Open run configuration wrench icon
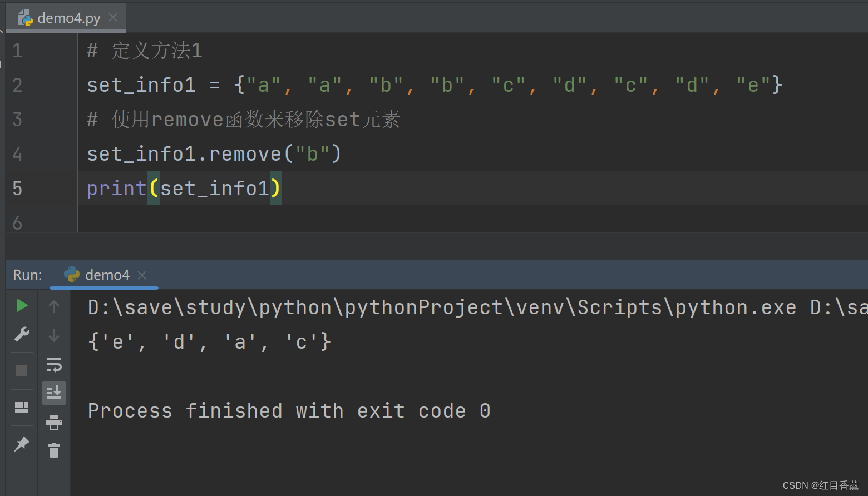Viewport: 868px width, 496px height. tap(22, 334)
